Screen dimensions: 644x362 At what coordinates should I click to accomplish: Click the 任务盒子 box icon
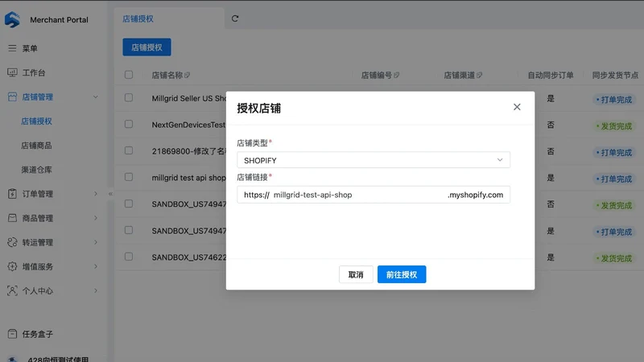12,334
